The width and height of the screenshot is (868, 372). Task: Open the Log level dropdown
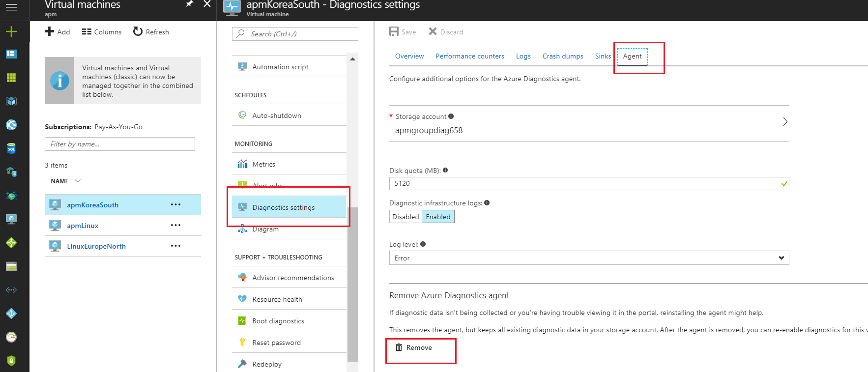coord(589,258)
